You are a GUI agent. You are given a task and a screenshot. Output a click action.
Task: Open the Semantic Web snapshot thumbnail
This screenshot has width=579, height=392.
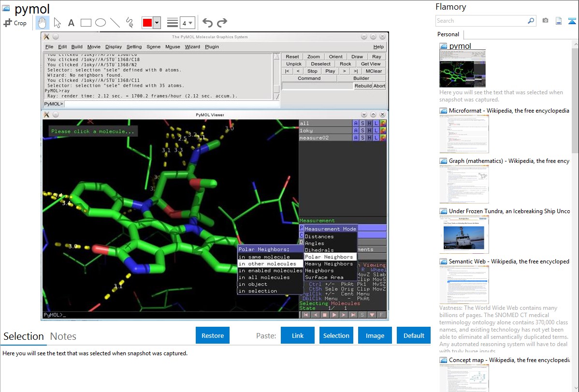pyautogui.click(x=464, y=285)
